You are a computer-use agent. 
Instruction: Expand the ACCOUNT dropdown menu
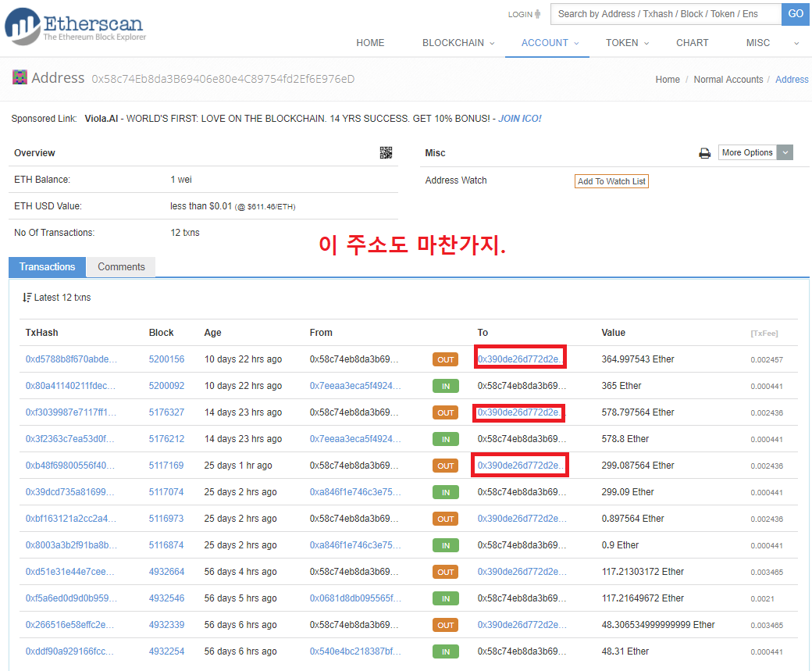click(550, 43)
